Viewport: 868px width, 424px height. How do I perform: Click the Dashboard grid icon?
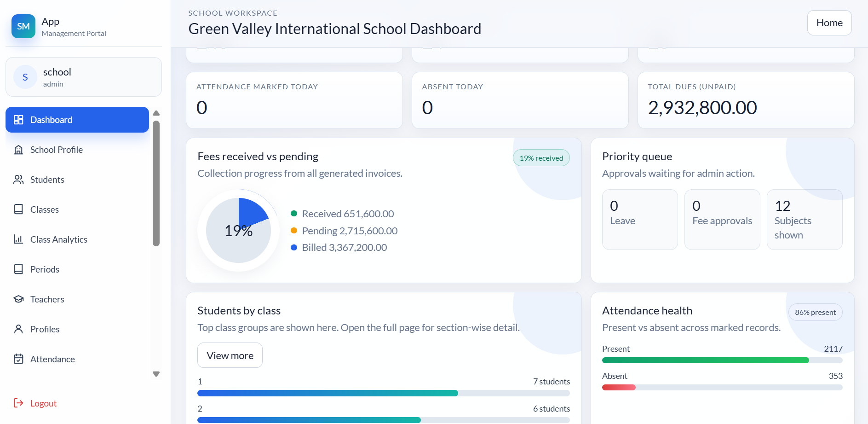pos(18,120)
